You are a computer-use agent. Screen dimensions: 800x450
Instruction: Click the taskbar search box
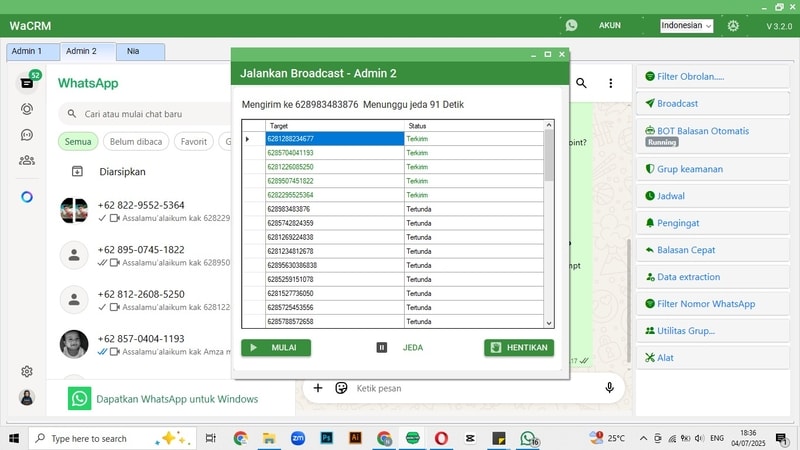(112, 438)
